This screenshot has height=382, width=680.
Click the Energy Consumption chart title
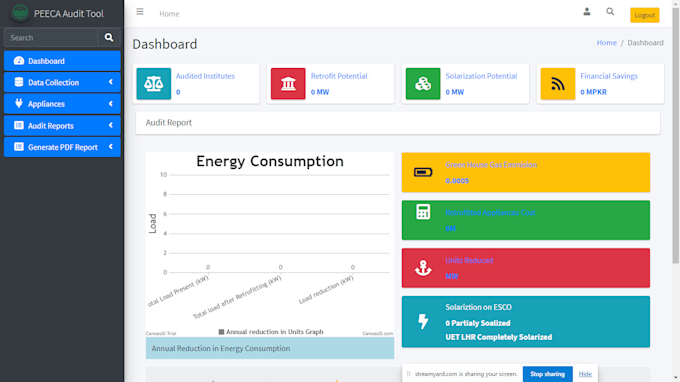[270, 161]
